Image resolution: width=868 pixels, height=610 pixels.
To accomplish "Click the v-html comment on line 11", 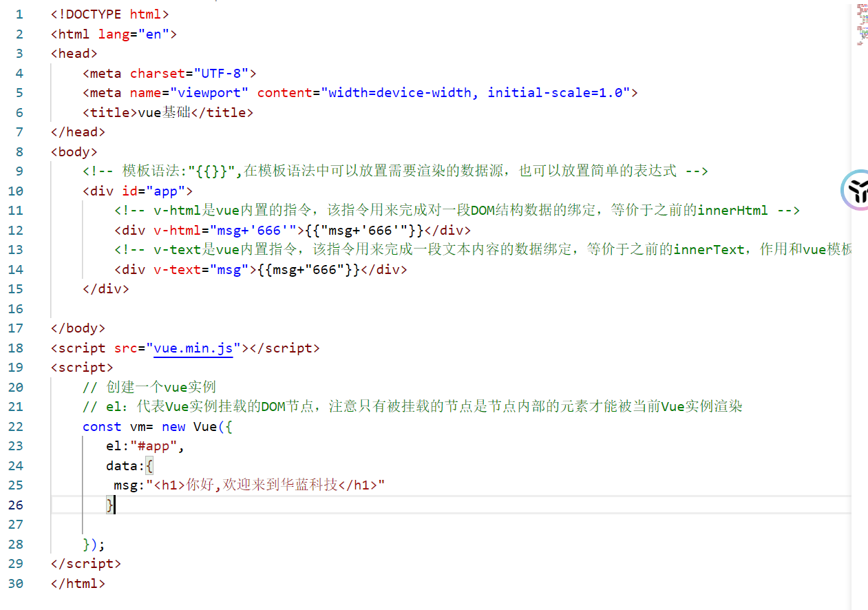I will 457,210.
